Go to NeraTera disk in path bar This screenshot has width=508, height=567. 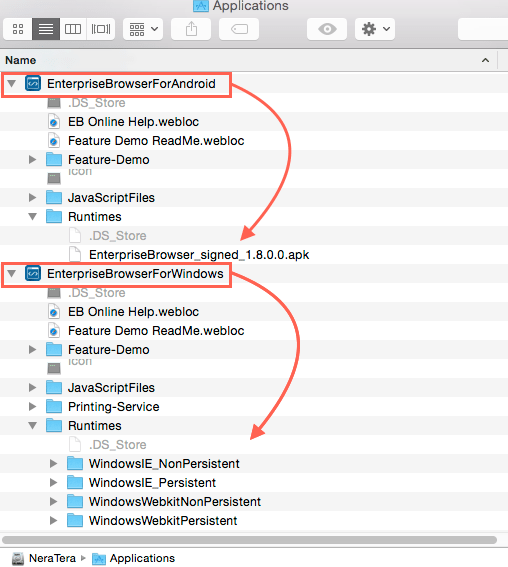pos(44,558)
